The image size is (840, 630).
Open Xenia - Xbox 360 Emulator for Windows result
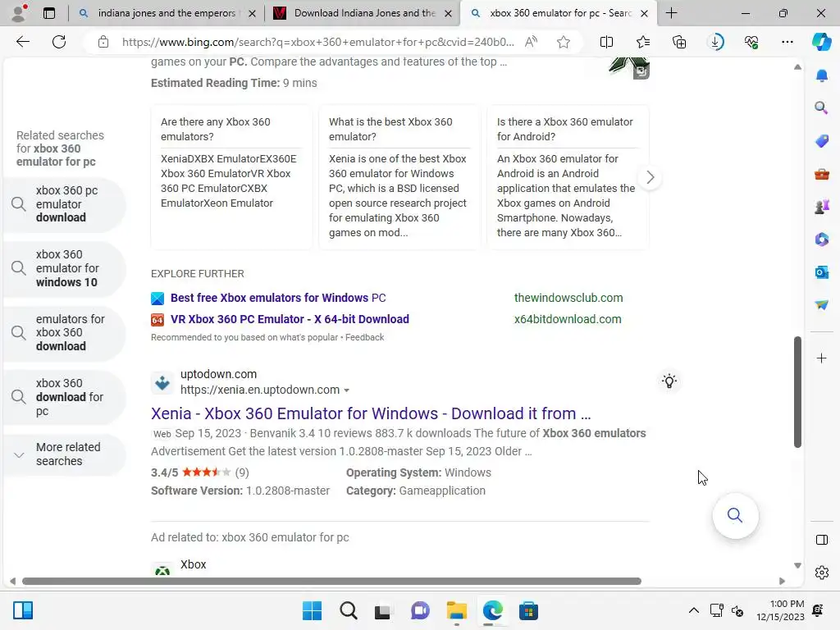point(371,413)
